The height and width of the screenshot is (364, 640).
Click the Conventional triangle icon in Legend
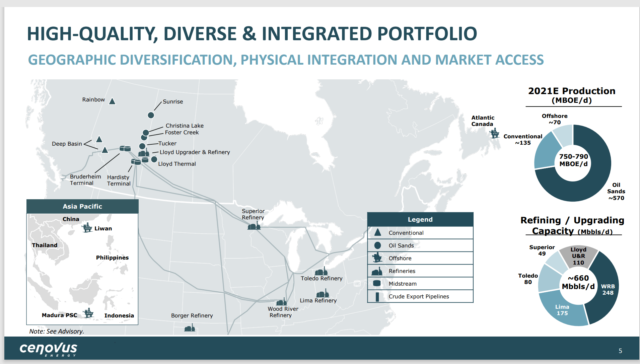pos(377,232)
